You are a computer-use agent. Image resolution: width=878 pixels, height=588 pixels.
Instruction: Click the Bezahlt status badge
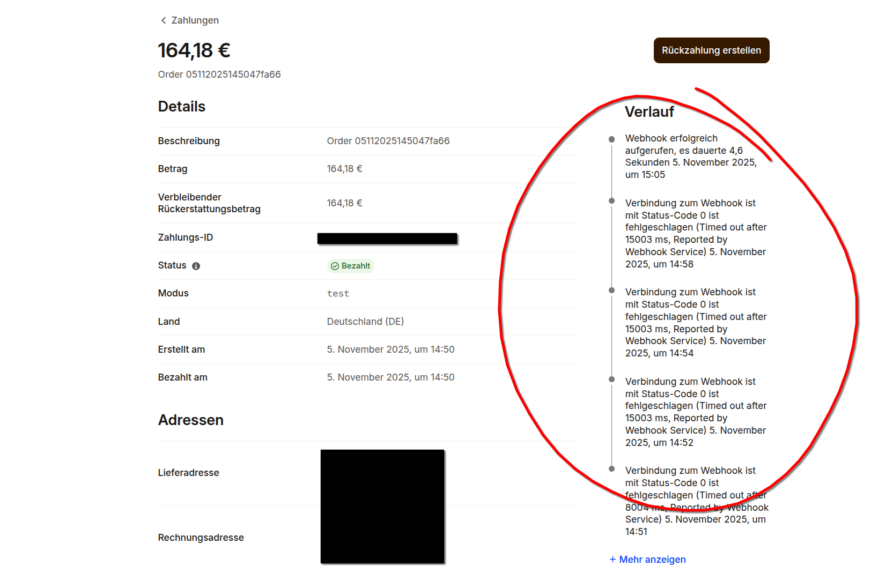[x=350, y=266]
